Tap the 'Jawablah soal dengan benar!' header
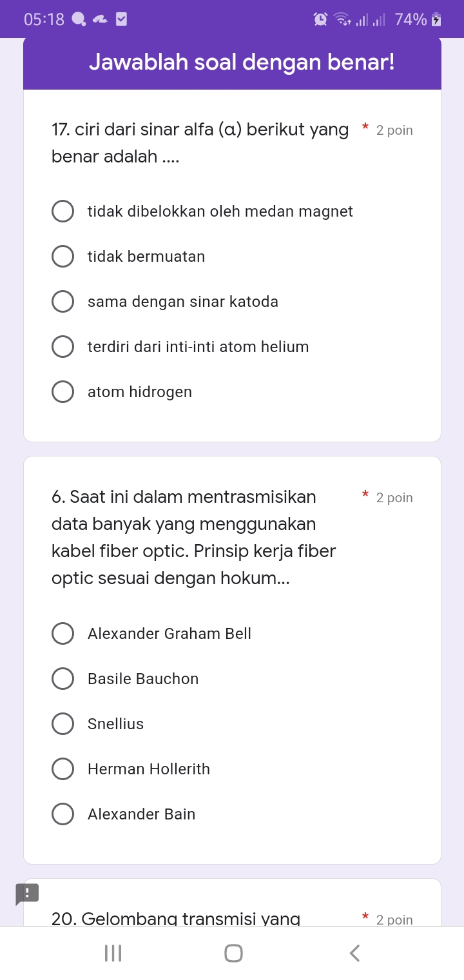Image resolution: width=464 pixels, height=980 pixels. tap(232, 63)
